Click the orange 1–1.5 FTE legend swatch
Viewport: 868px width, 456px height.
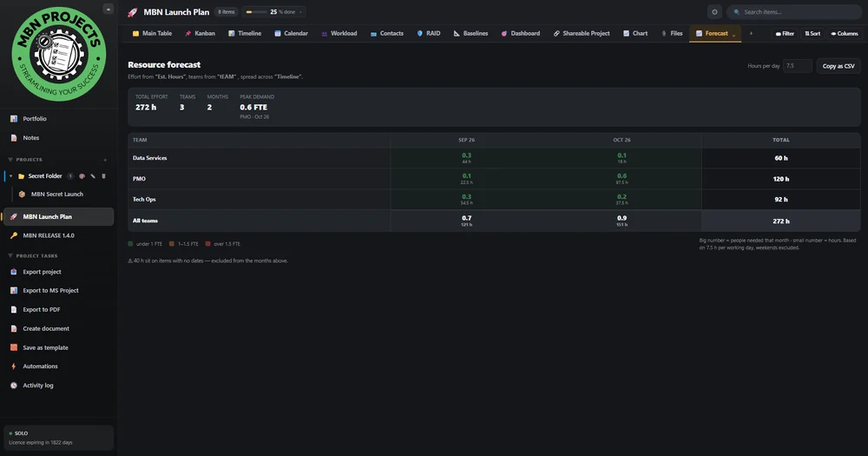coord(172,244)
